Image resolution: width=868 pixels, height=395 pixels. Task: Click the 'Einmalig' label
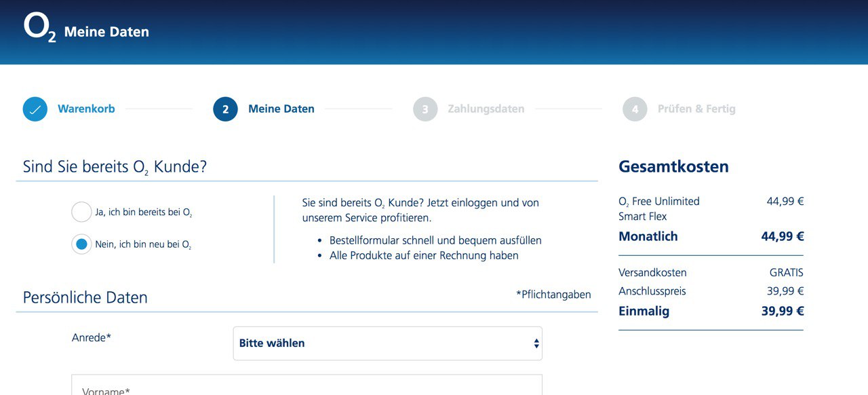point(644,312)
